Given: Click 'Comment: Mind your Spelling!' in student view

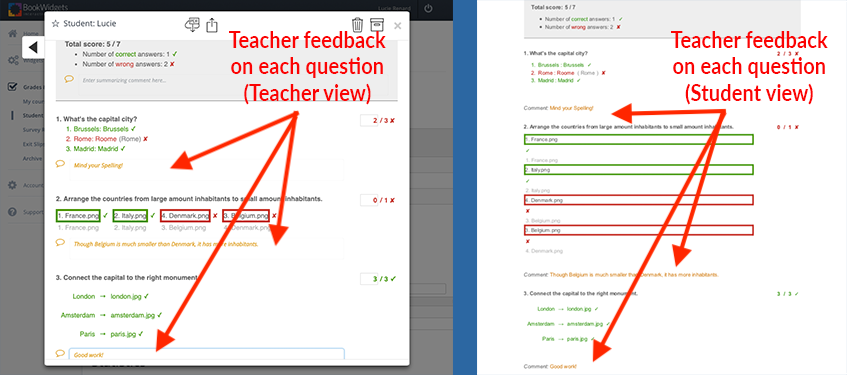Looking at the screenshot, I should pos(559,108).
